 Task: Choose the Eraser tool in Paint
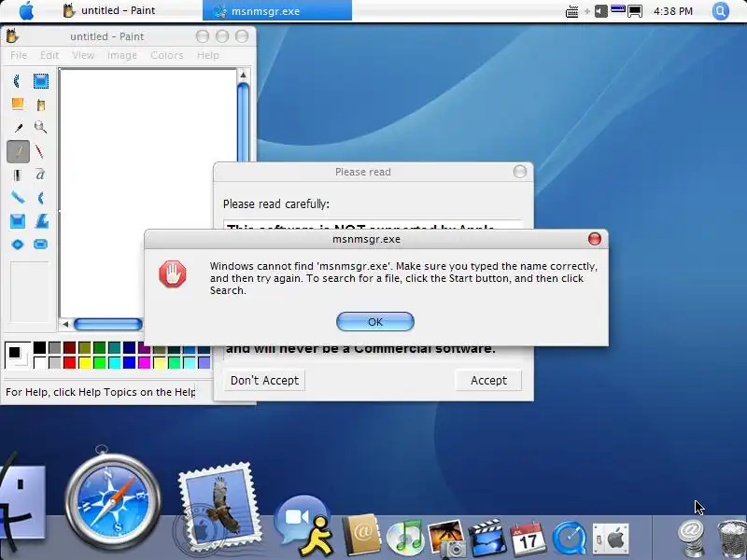[x=18, y=105]
